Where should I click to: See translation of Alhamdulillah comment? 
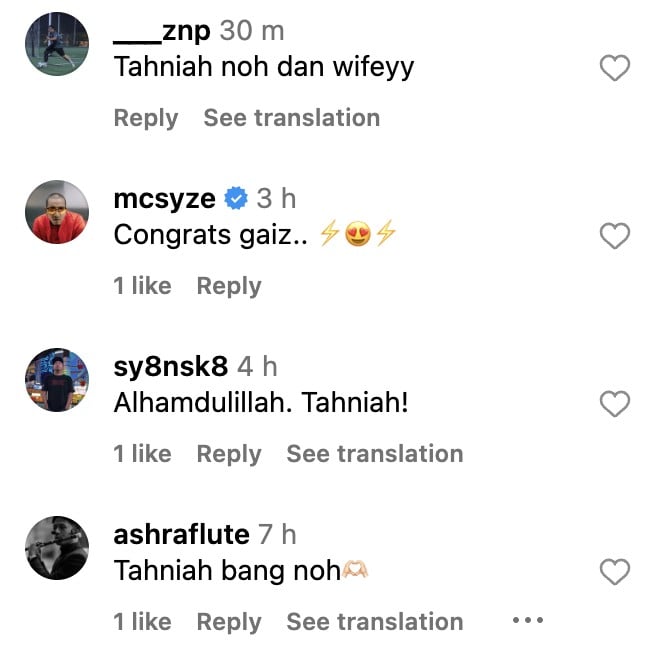(x=375, y=454)
